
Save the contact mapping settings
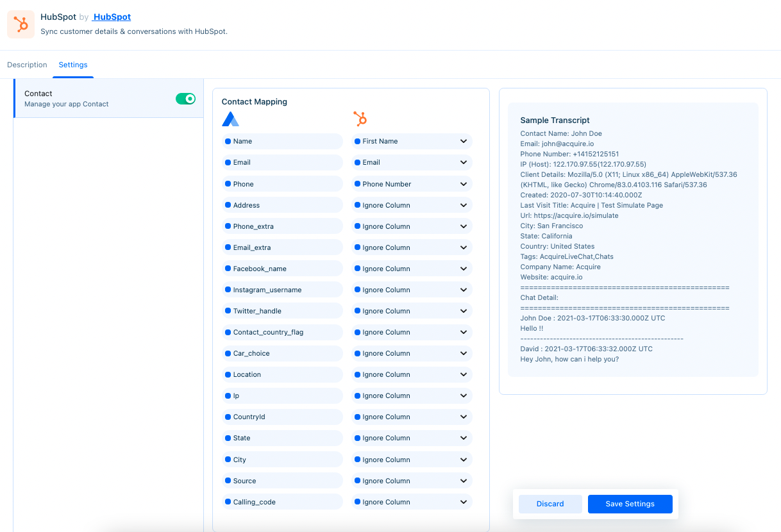click(x=630, y=504)
